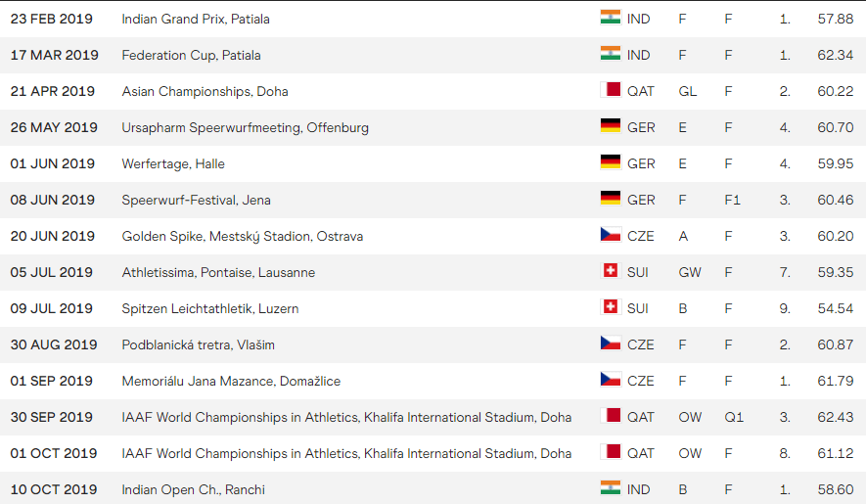
Task: Click the Czech flag for Golden Spike
Action: [610, 235]
